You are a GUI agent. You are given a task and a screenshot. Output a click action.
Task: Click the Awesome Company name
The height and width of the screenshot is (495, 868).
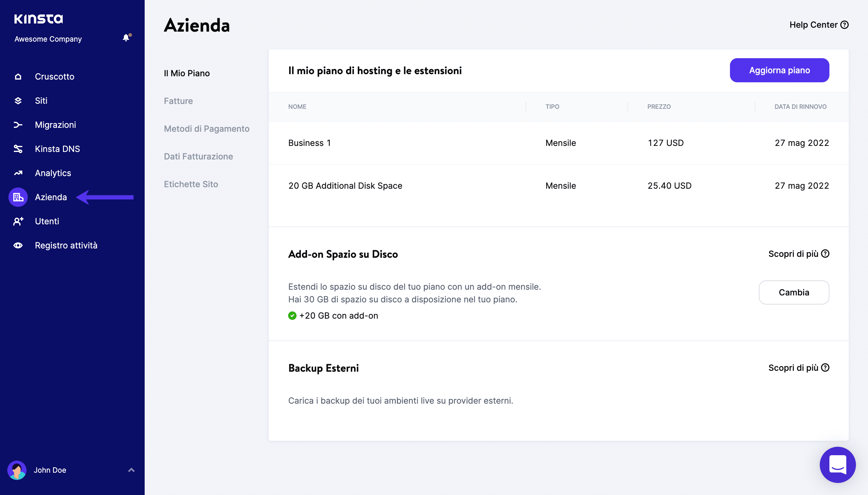(48, 39)
